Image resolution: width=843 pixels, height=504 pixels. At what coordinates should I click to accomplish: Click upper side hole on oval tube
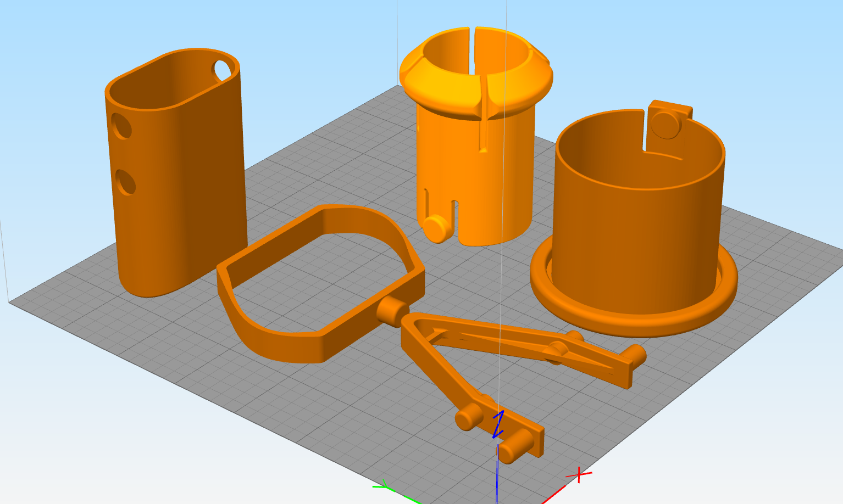click(121, 126)
